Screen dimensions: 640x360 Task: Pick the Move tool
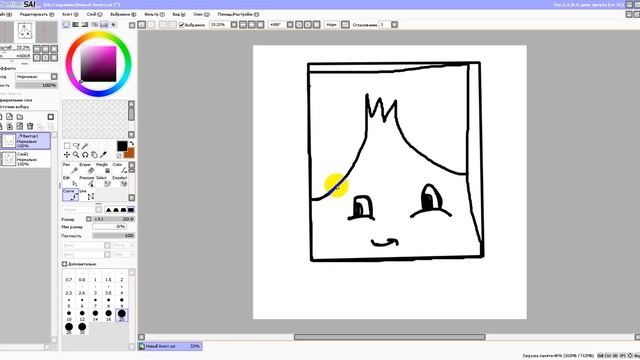[67, 155]
